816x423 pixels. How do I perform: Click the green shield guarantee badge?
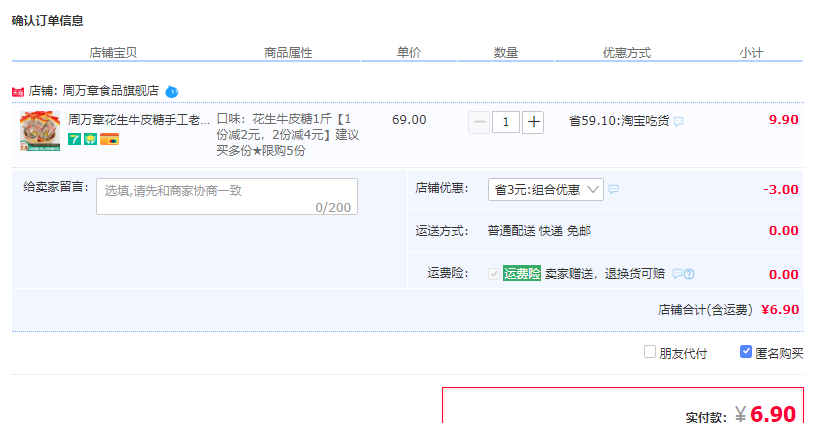(x=91, y=139)
